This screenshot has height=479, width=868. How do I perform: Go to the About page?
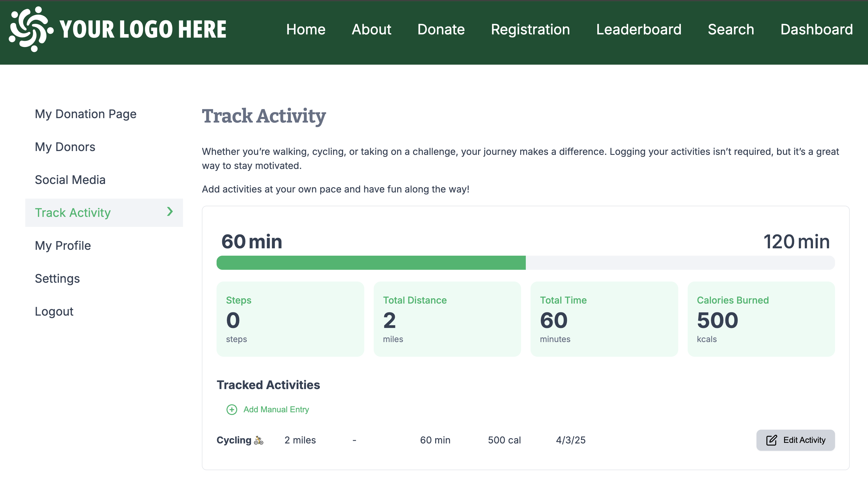[x=371, y=29]
